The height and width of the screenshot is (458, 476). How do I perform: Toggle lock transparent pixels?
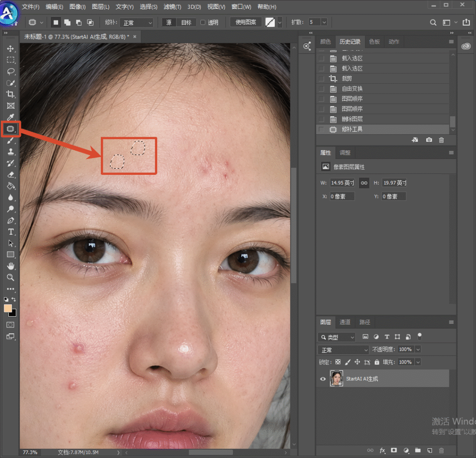click(x=338, y=362)
